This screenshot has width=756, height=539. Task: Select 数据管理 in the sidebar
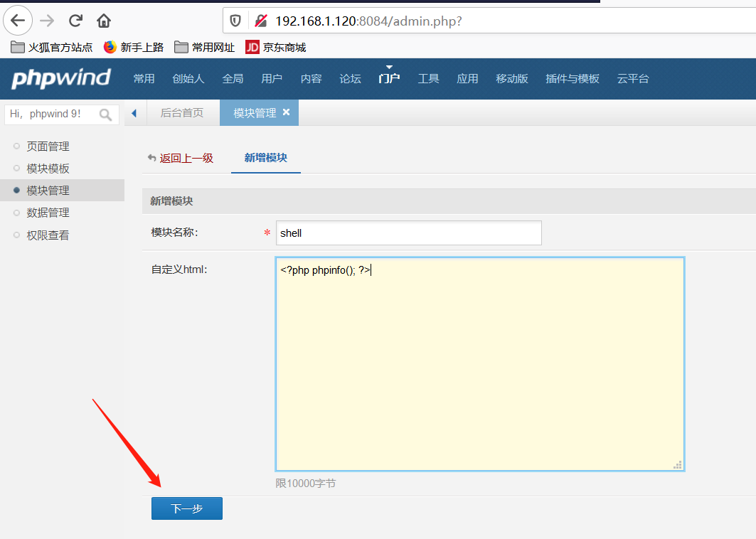46,212
